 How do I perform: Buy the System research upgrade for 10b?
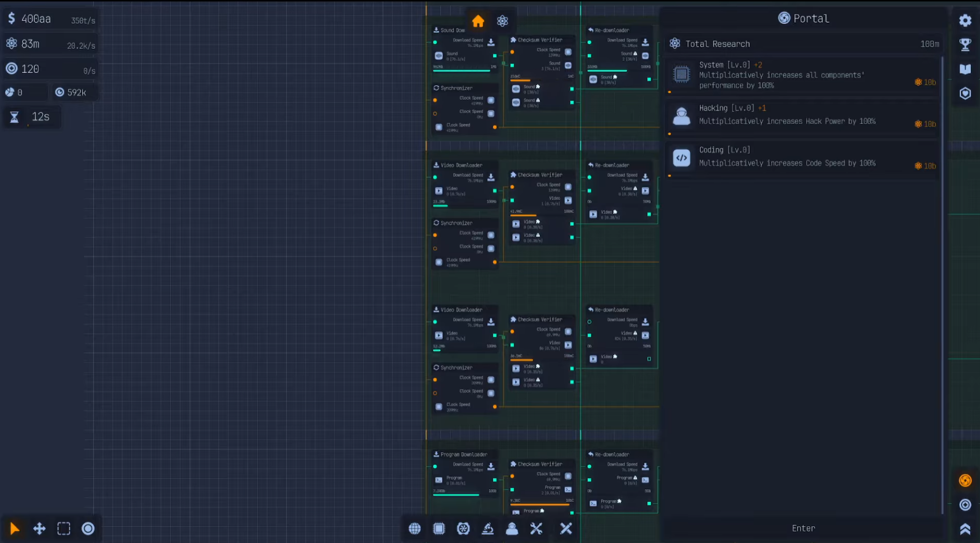point(925,82)
